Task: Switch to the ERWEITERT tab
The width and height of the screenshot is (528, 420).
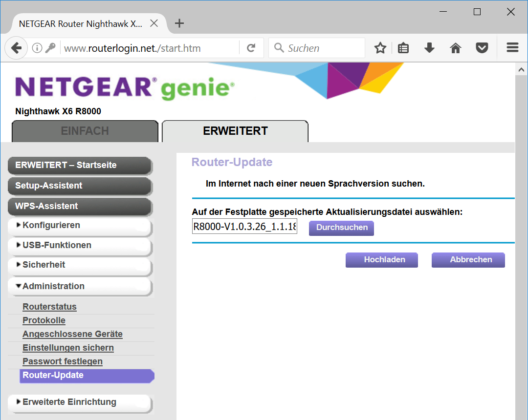Action: (x=235, y=131)
